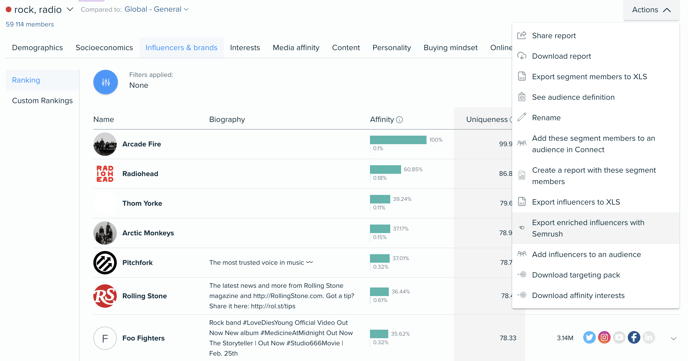Choose Download targeting pack
This screenshot has width=688, height=361.
pyautogui.click(x=595, y=275)
